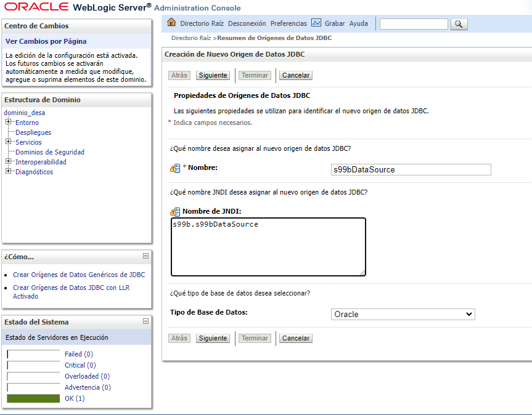Collapse the ¿Cómo... panel via minus icon
The image size is (532, 415).
(146, 256)
